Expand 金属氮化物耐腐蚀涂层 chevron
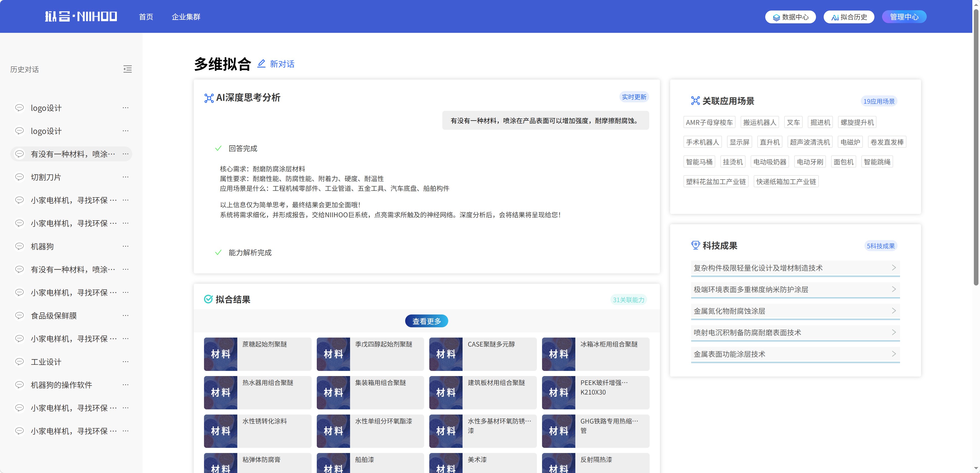 pos(894,310)
